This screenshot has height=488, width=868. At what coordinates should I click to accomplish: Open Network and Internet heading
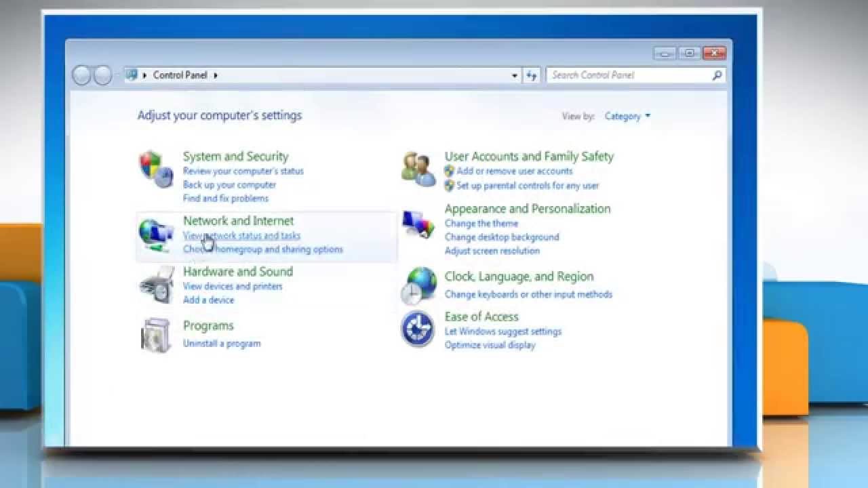[238, 220]
